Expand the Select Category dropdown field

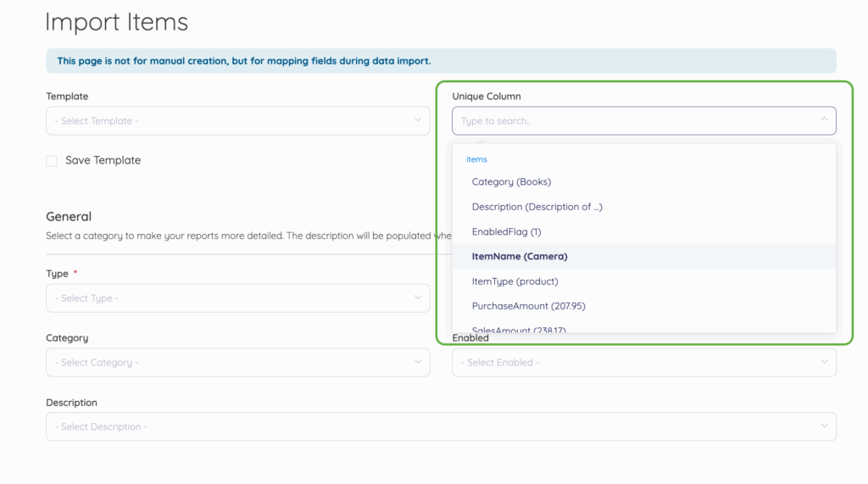point(229,362)
